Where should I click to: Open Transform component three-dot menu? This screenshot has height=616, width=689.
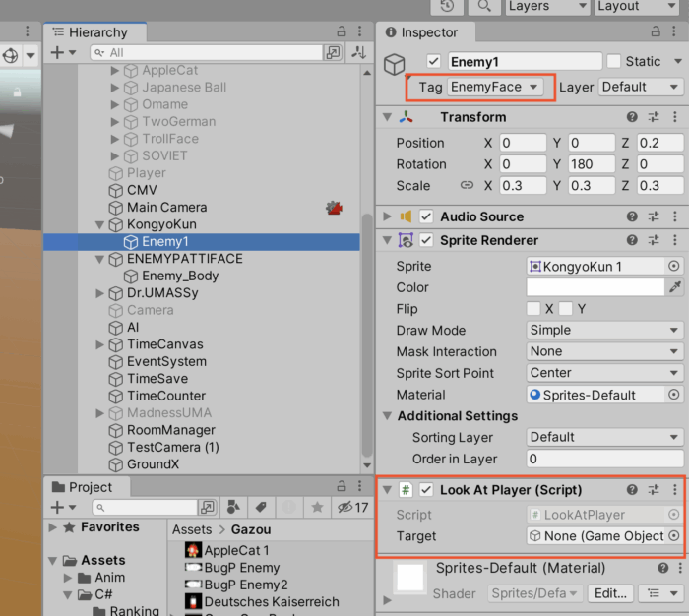(675, 117)
